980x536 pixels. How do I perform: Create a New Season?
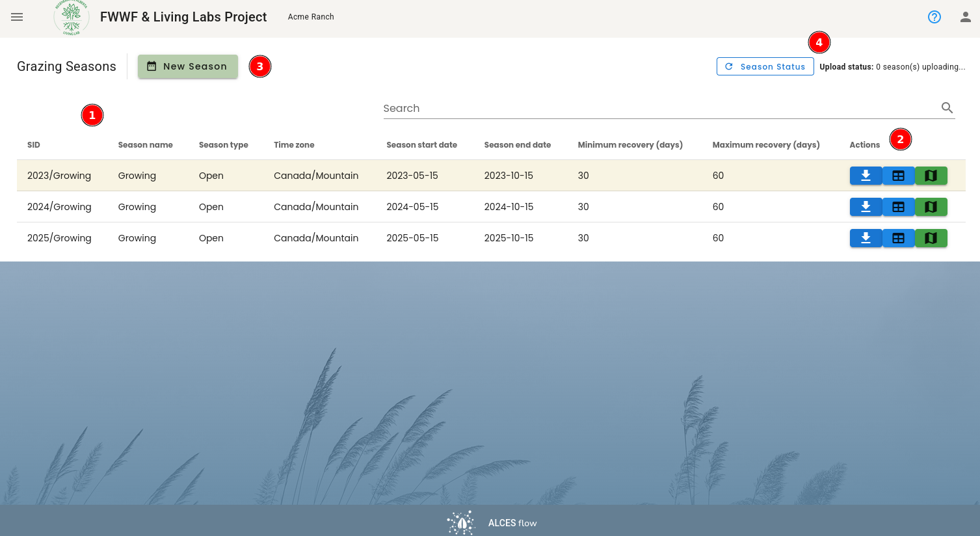[x=187, y=66]
